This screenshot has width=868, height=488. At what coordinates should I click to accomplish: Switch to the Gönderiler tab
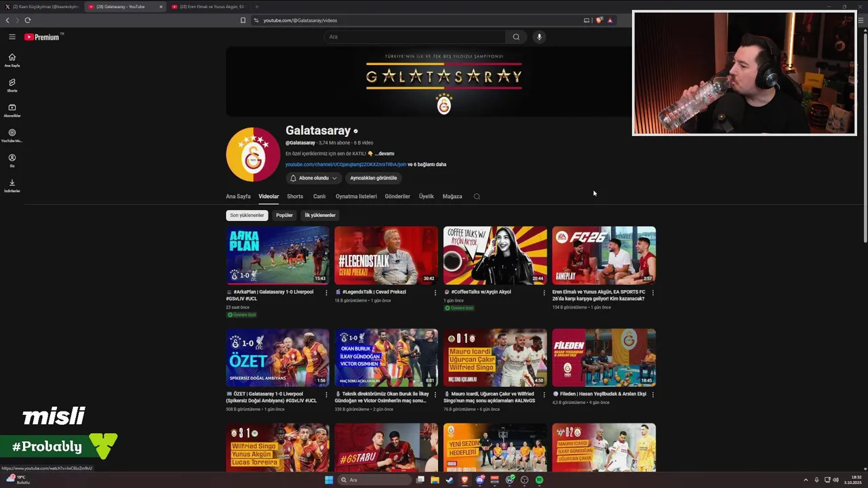397,197
